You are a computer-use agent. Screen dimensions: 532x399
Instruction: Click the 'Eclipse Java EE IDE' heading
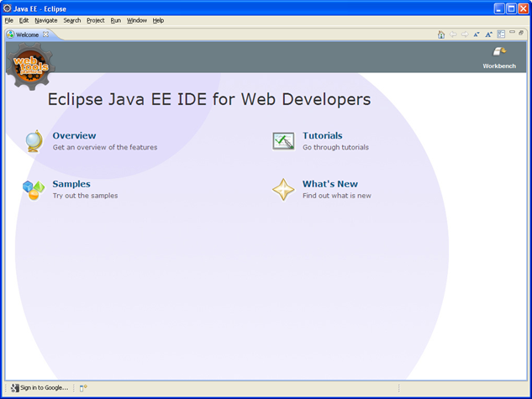click(x=209, y=99)
